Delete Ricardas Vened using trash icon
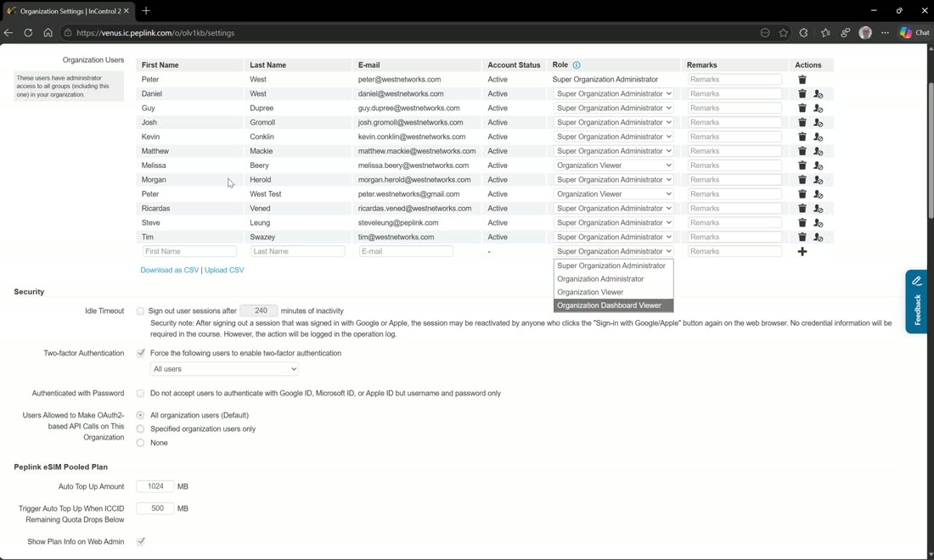This screenshot has width=934, height=560. pyautogui.click(x=802, y=208)
